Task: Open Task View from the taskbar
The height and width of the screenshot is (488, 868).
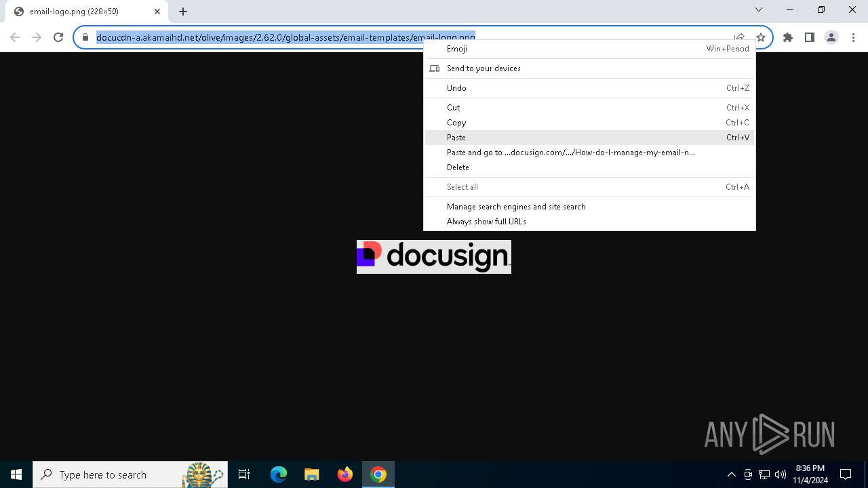Action: [x=244, y=474]
